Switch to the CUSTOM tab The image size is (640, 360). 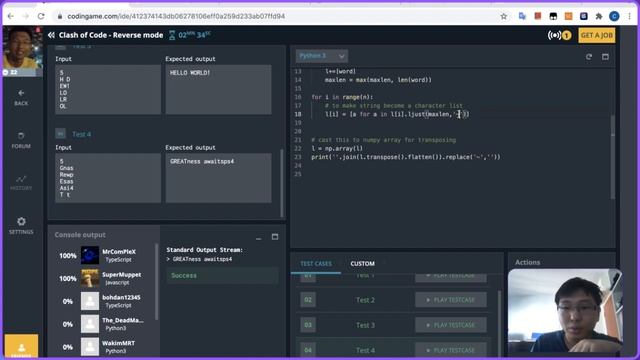[x=362, y=264]
